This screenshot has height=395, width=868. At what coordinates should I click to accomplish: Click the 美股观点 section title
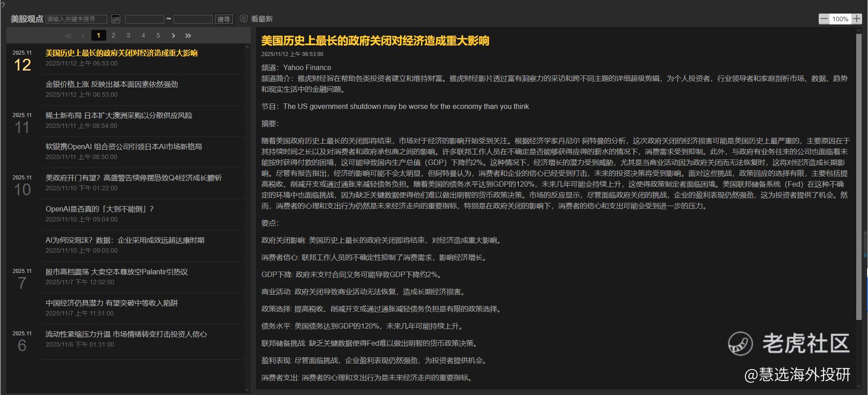[27, 19]
